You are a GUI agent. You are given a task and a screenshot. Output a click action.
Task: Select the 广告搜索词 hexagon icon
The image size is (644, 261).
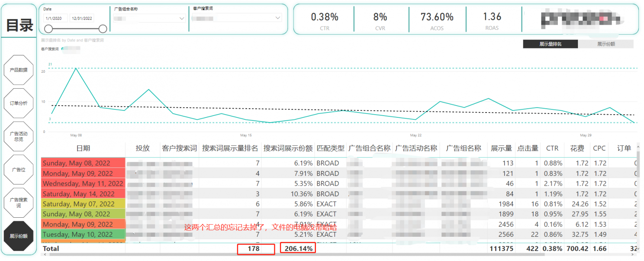tap(19, 203)
